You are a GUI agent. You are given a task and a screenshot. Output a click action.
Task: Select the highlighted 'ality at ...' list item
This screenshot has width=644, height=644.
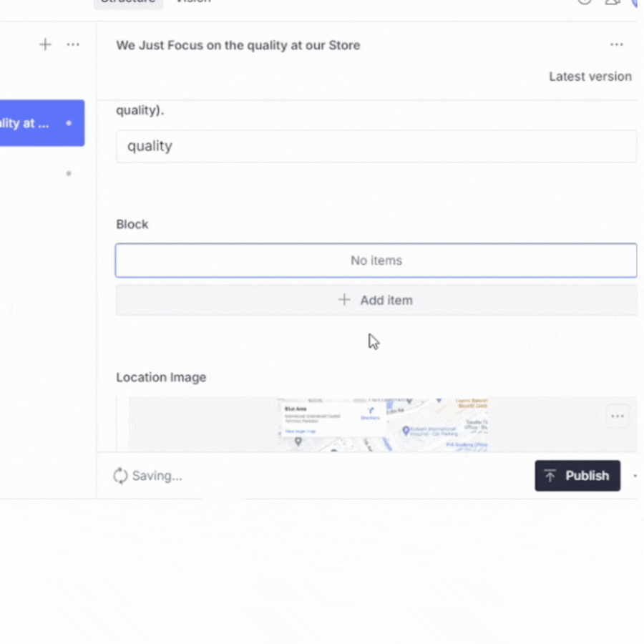pos(42,123)
